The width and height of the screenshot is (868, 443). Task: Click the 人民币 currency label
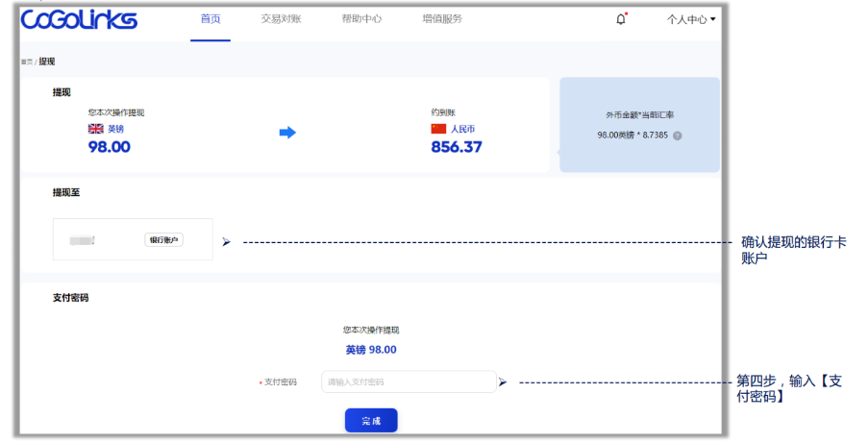(x=462, y=129)
